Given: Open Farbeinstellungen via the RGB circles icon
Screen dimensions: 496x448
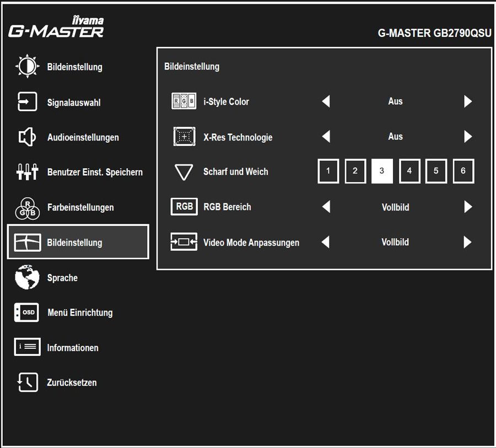Looking at the screenshot, I should tap(28, 208).
